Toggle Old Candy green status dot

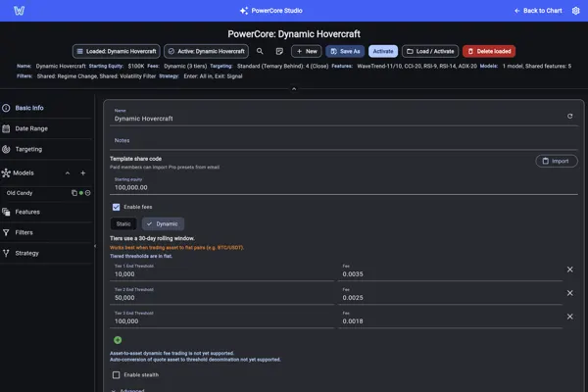tap(81, 193)
